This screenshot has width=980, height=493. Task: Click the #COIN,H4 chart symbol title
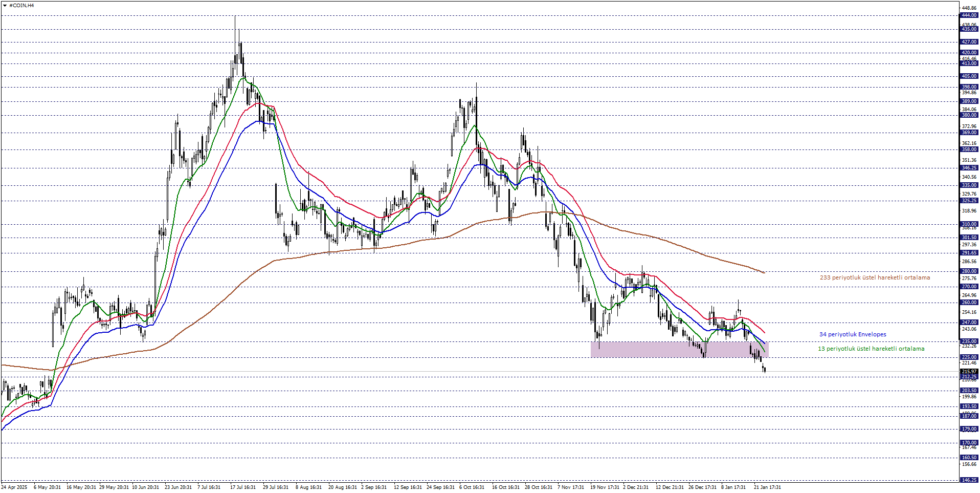click(21, 6)
